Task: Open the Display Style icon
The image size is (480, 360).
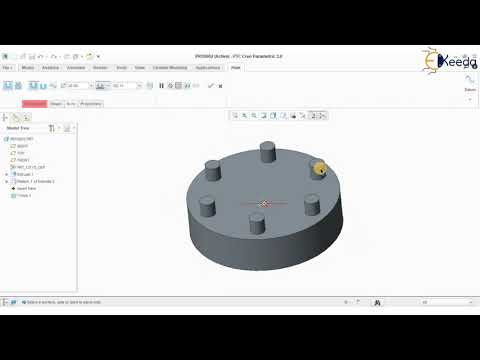Action: [274, 116]
